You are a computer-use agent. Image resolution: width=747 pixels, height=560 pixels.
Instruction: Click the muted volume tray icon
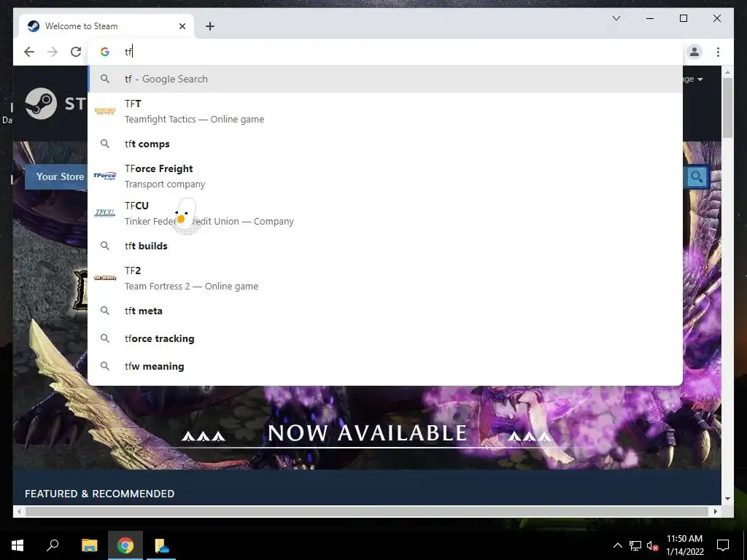point(652,545)
